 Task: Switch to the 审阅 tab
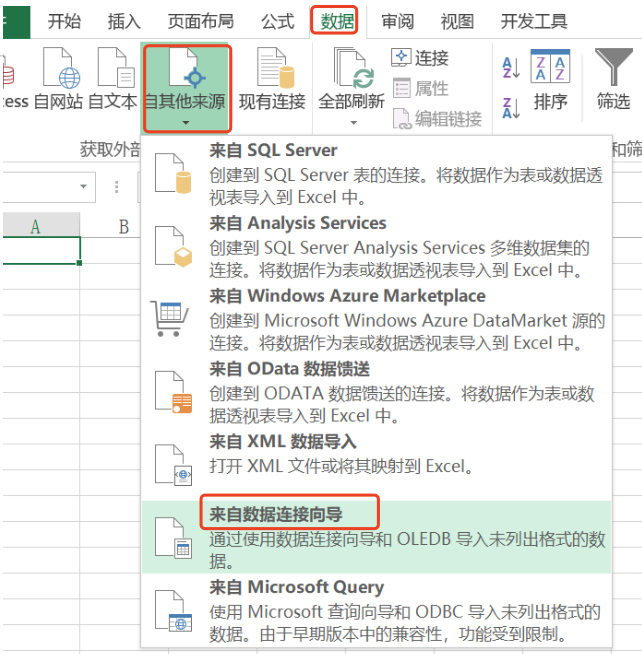(397, 21)
